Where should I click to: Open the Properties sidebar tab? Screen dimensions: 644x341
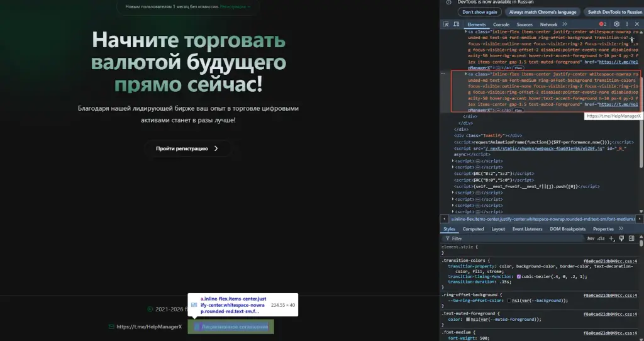603,229
